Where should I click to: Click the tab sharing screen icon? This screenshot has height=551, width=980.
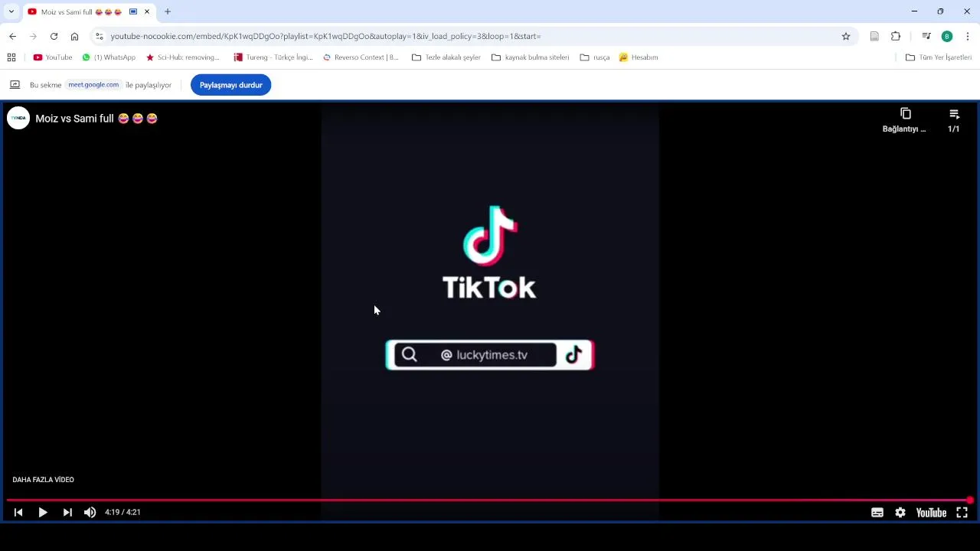(x=15, y=85)
